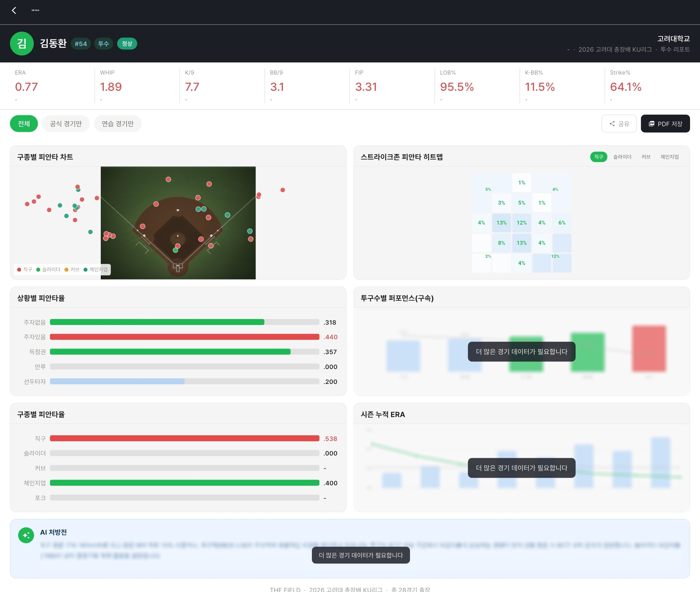Select the 전체 games filter
This screenshot has width=700, height=592.
click(x=24, y=124)
